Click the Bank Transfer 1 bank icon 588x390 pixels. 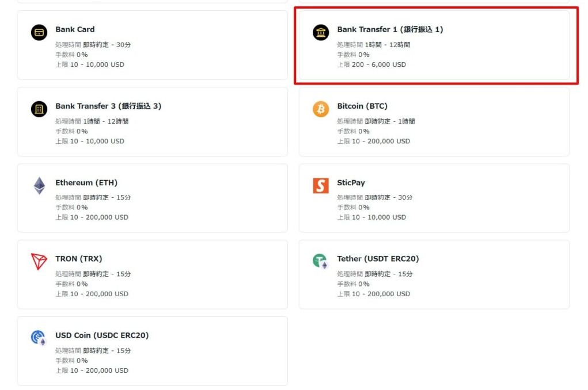tap(321, 33)
